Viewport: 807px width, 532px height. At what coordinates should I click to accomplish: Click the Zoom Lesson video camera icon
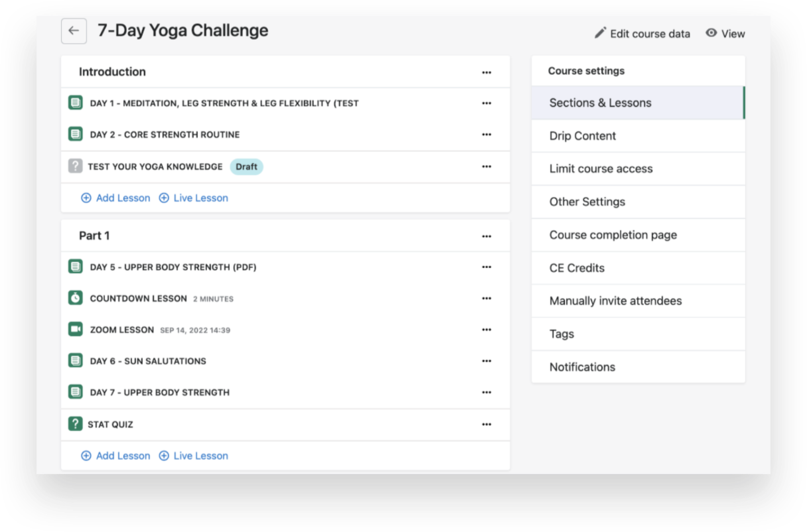(76, 330)
